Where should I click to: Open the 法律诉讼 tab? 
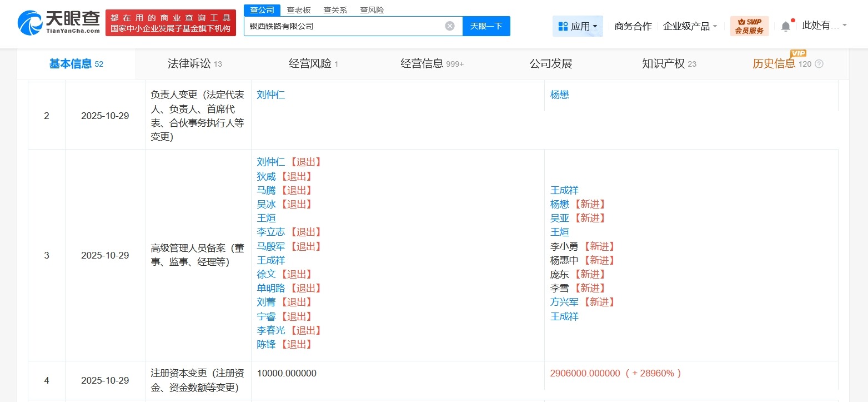point(189,64)
